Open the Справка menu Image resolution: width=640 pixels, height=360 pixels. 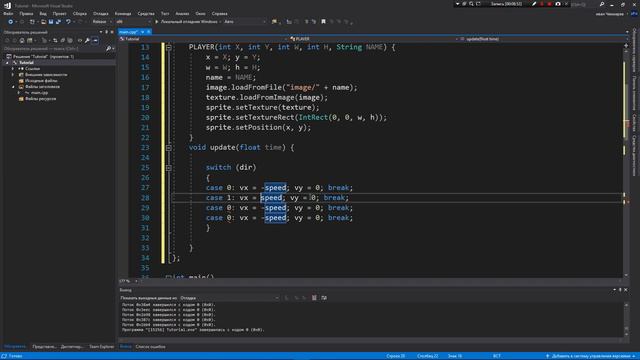220,13
